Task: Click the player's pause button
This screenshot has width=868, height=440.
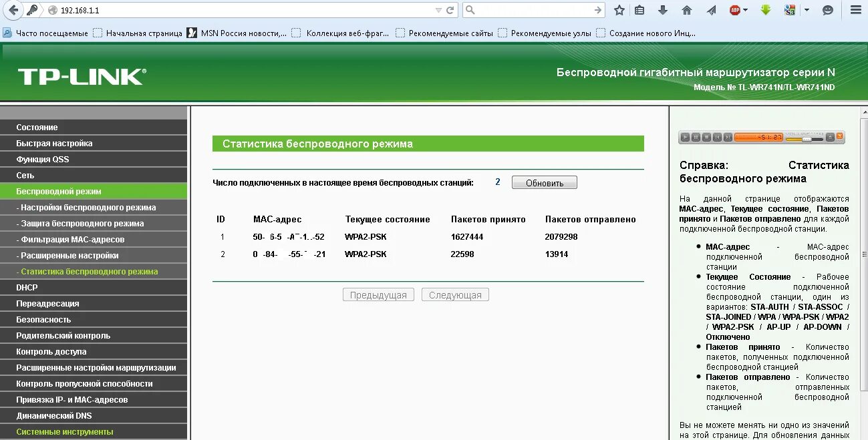Action: pyautogui.click(x=696, y=137)
